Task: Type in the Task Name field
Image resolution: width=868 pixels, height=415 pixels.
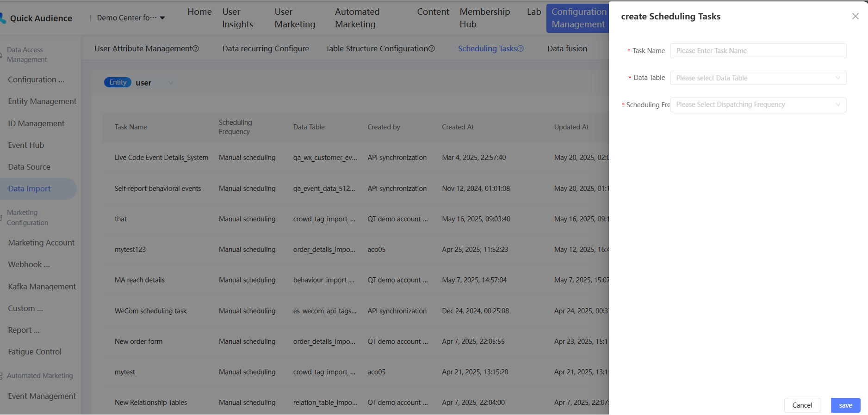Action: coord(758,51)
